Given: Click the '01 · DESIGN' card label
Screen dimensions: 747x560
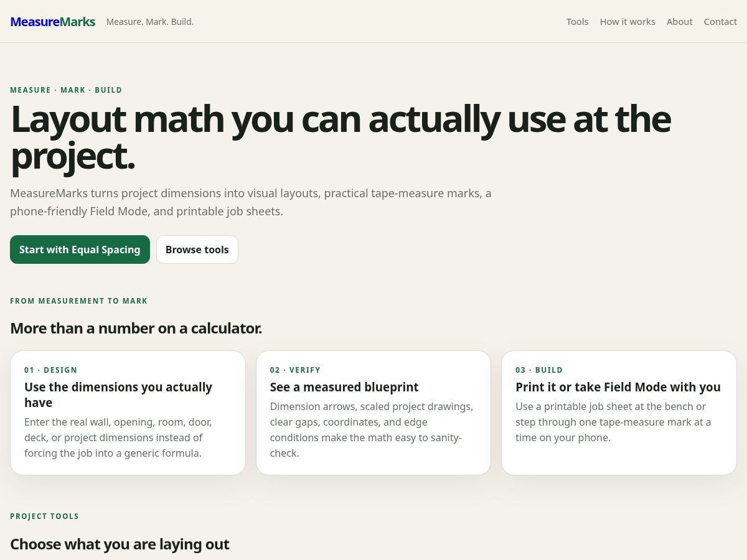Looking at the screenshot, I should 51,370.
